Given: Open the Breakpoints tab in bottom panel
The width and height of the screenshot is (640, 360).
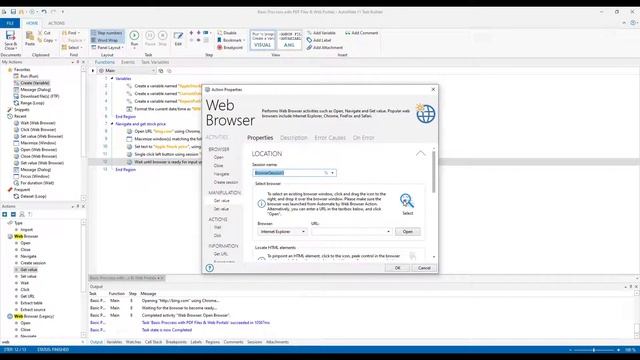Looking at the screenshot, I should pos(176,342).
